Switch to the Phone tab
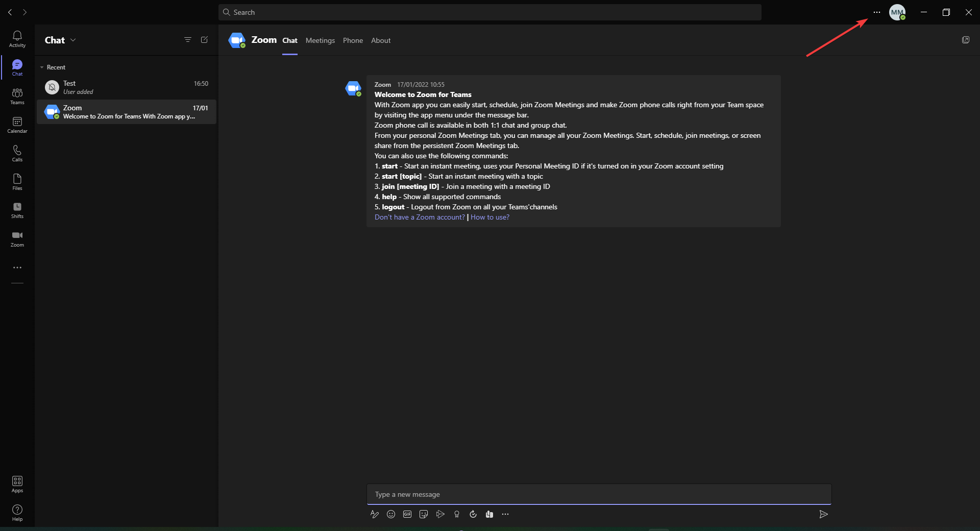The height and width of the screenshot is (531, 980). pos(353,40)
